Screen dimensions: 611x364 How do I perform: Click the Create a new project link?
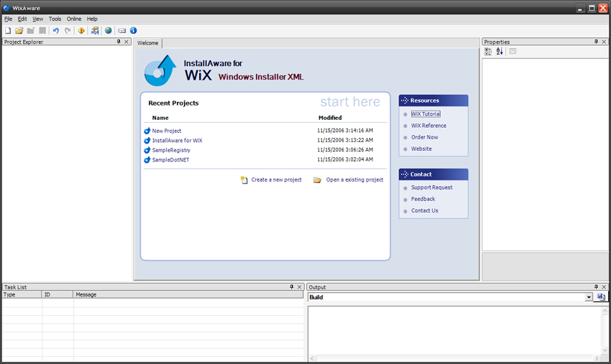(x=276, y=179)
